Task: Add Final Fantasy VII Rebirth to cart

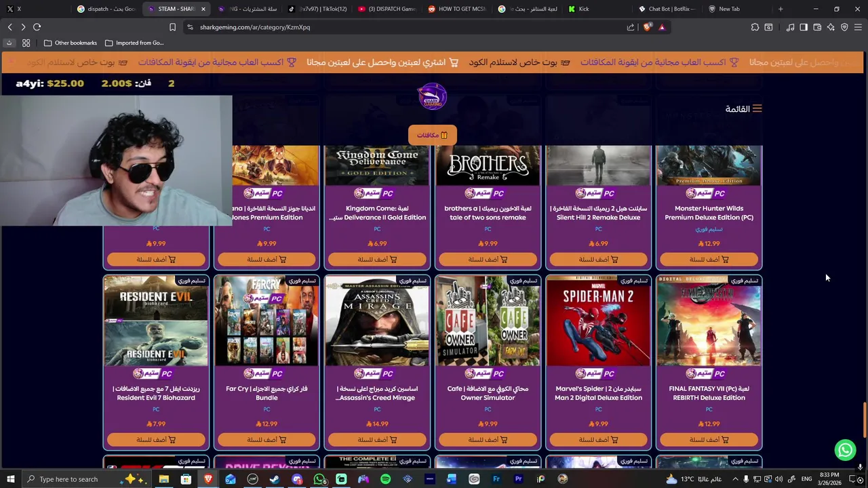Action: [x=709, y=439]
